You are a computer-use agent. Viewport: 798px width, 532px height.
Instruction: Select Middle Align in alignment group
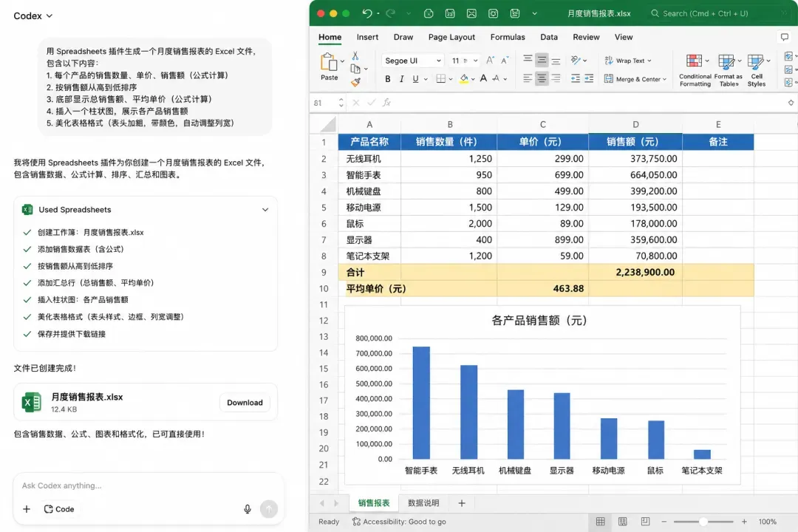click(542, 60)
